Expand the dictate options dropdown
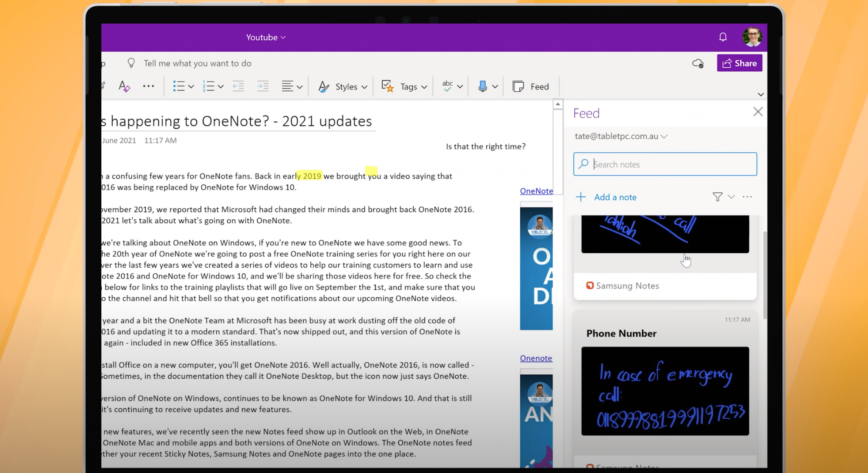The image size is (868, 473). point(495,87)
